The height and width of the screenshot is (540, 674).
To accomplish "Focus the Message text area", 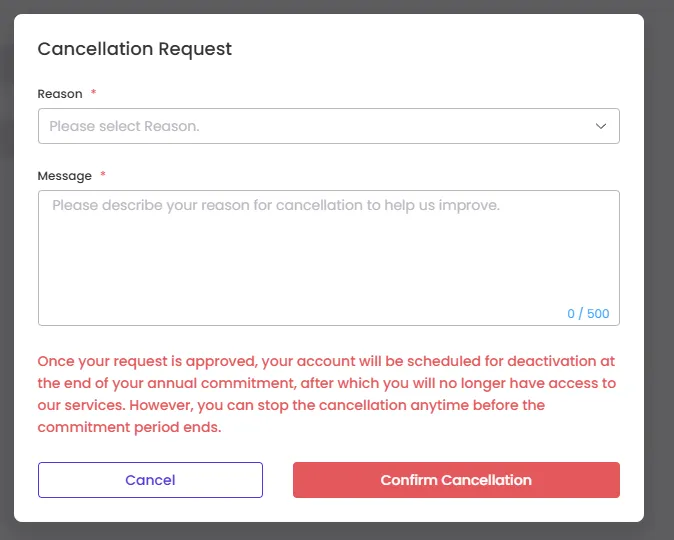I will tap(328, 258).
